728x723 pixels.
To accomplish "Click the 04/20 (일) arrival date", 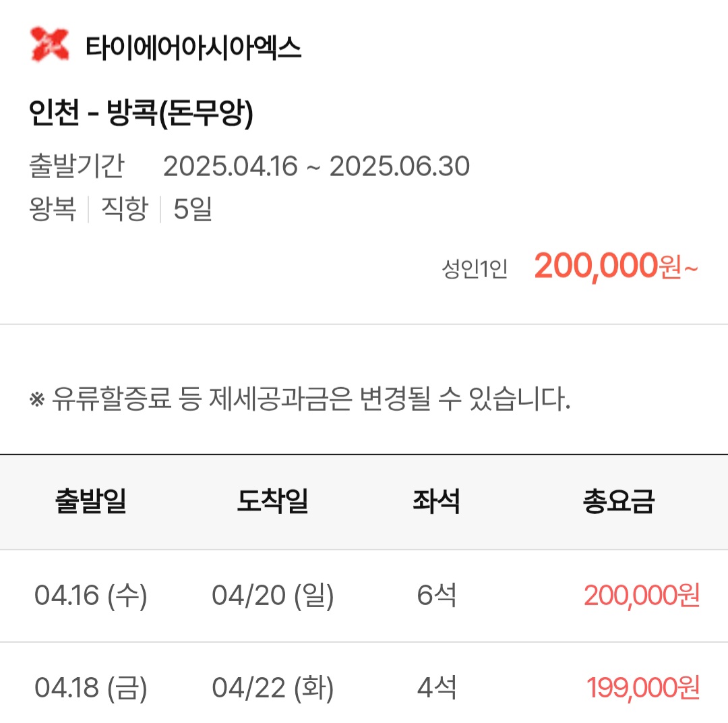I will 273,596.
